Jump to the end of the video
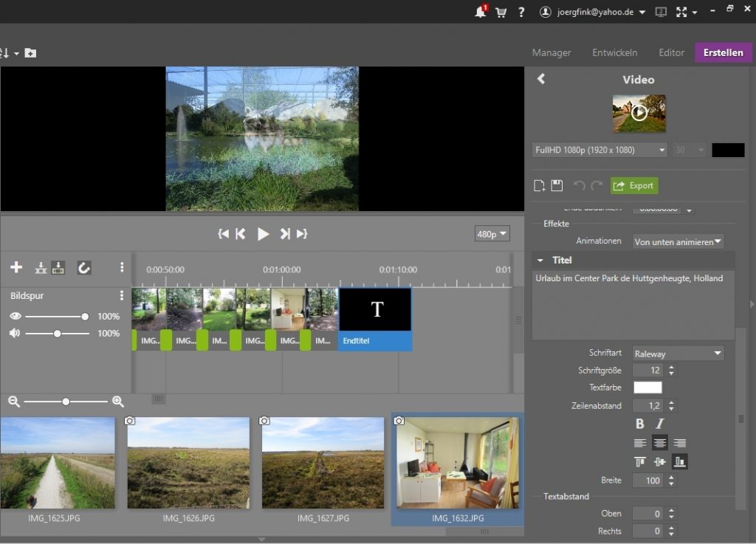 click(302, 234)
